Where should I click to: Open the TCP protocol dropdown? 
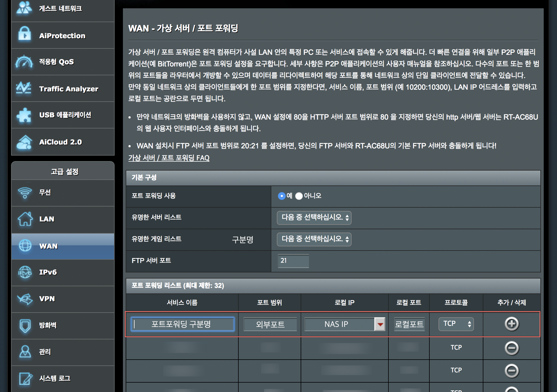pos(456,324)
